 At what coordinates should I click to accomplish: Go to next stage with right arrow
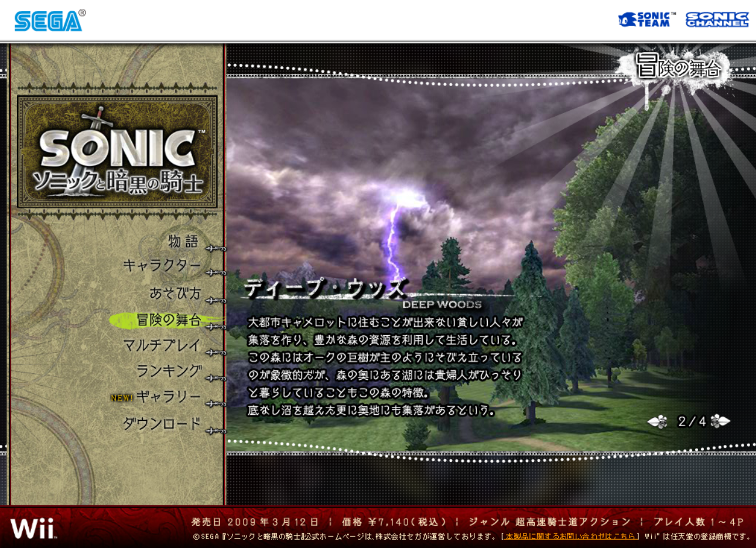tap(720, 421)
